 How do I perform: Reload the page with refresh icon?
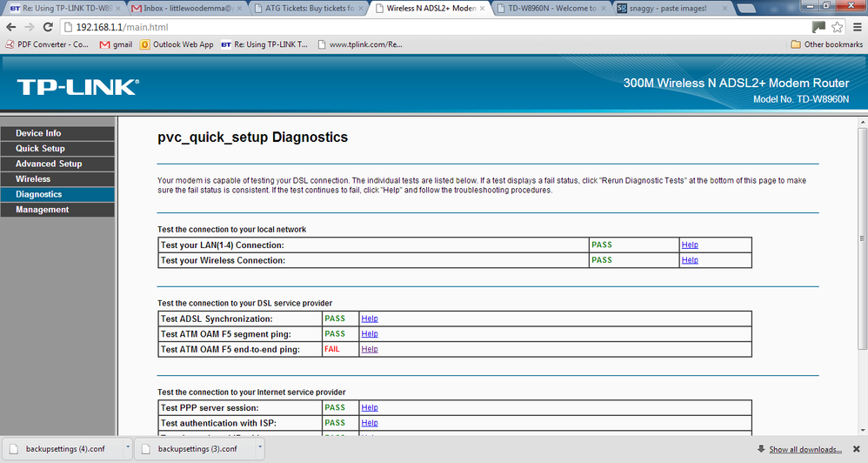(x=48, y=27)
